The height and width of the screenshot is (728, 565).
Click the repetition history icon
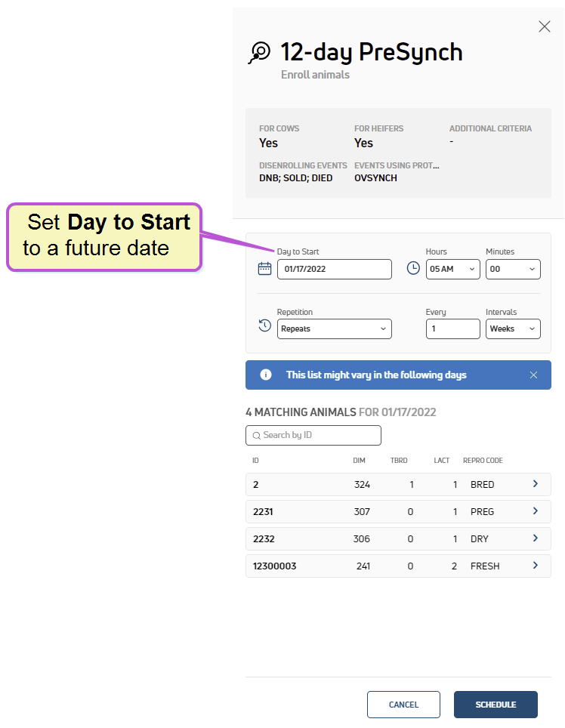tap(264, 325)
